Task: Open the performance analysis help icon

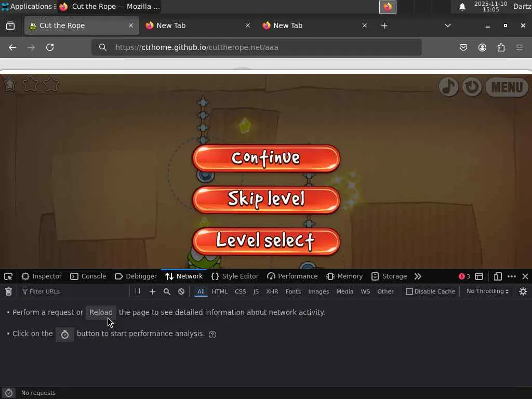Action: pos(212,335)
